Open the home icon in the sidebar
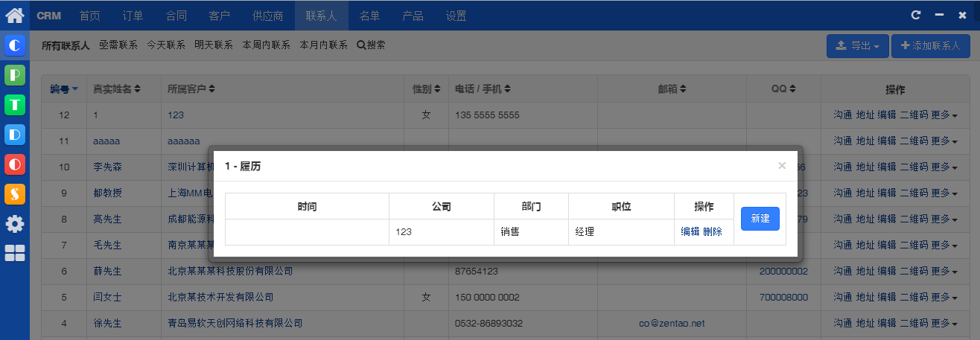This screenshot has height=340, width=980. [x=15, y=15]
